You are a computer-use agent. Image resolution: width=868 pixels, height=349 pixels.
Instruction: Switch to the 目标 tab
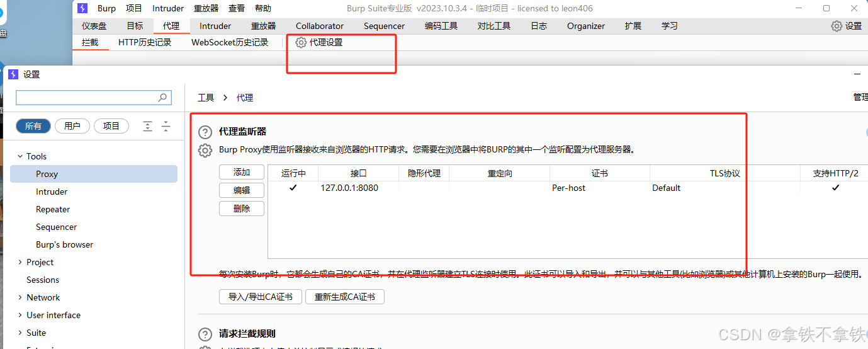click(x=135, y=26)
